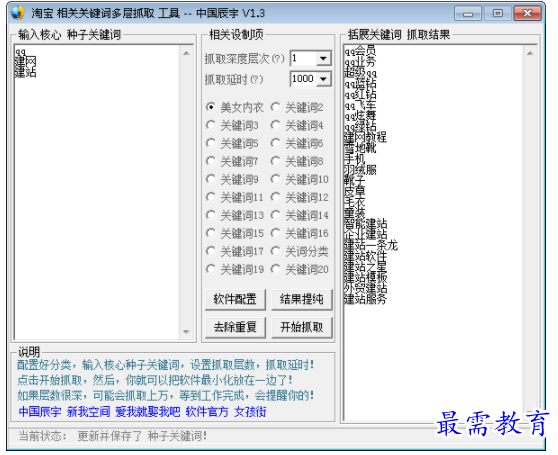Click result entry 建站服务

[x=365, y=299]
